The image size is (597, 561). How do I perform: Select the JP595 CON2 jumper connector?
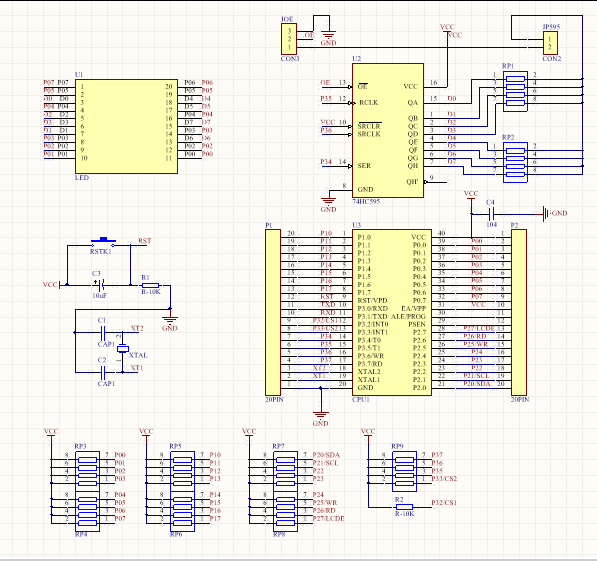550,43
